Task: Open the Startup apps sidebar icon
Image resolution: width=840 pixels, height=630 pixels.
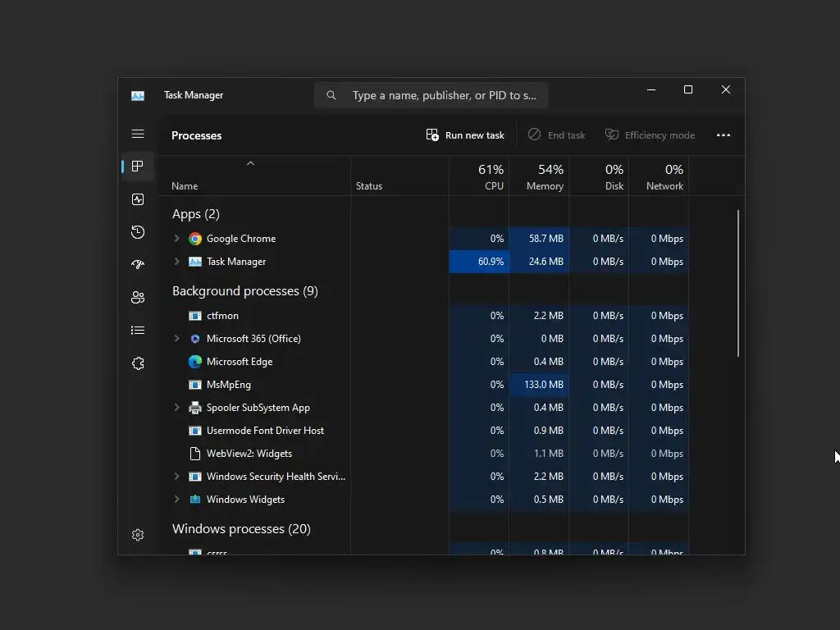Action: pyautogui.click(x=138, y=265)
